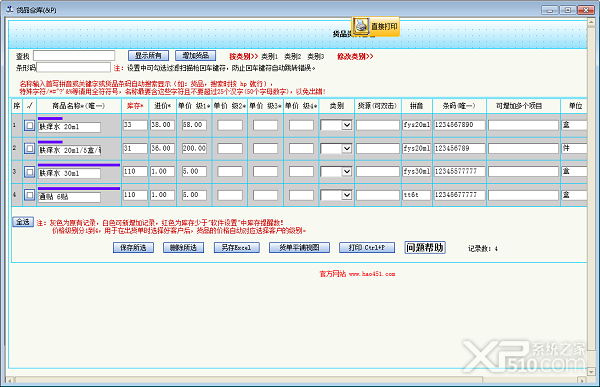
Task: Click the 商品名称 column header
Action: 78,106
